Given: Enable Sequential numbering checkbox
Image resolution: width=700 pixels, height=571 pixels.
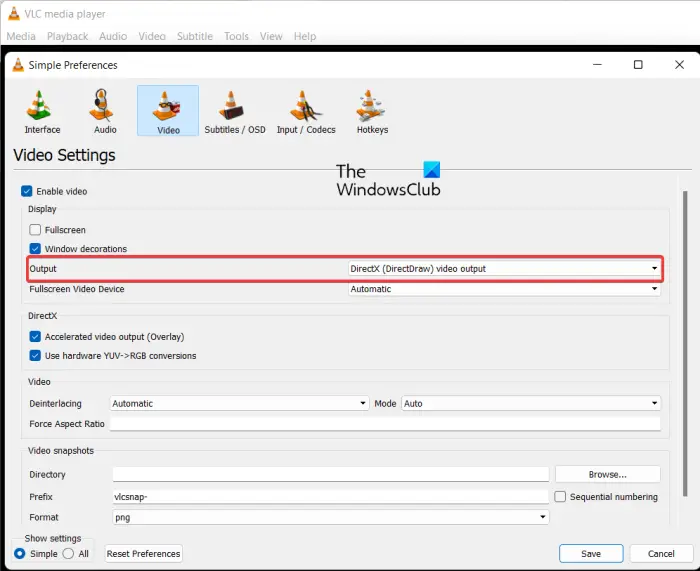Looking at the screenshot, I should [x=560, y=496].
